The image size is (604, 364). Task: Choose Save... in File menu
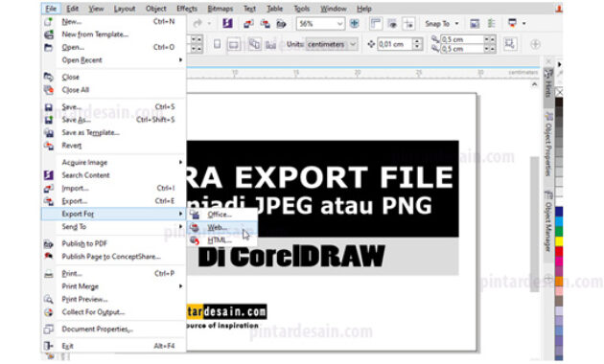click(114, 106)
